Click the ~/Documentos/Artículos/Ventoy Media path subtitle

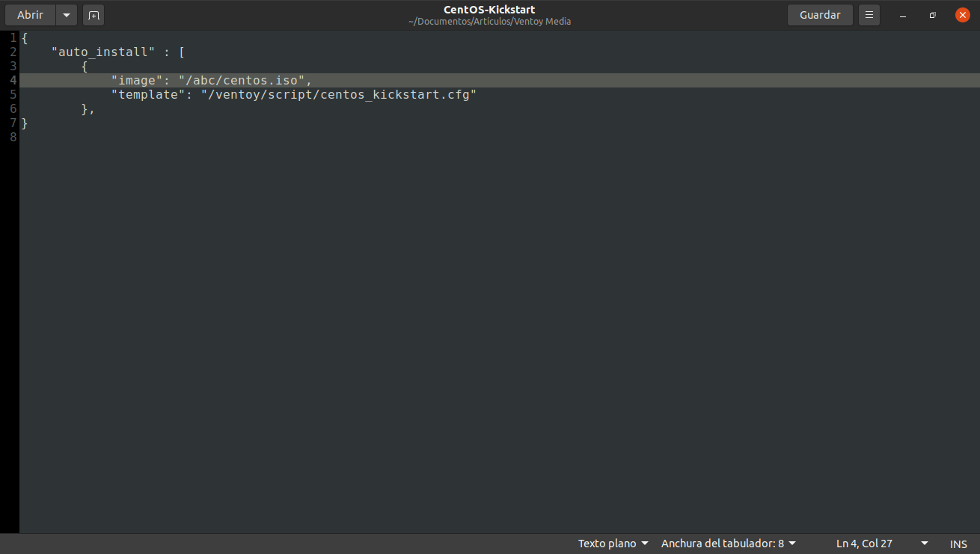tap(489, 22)
